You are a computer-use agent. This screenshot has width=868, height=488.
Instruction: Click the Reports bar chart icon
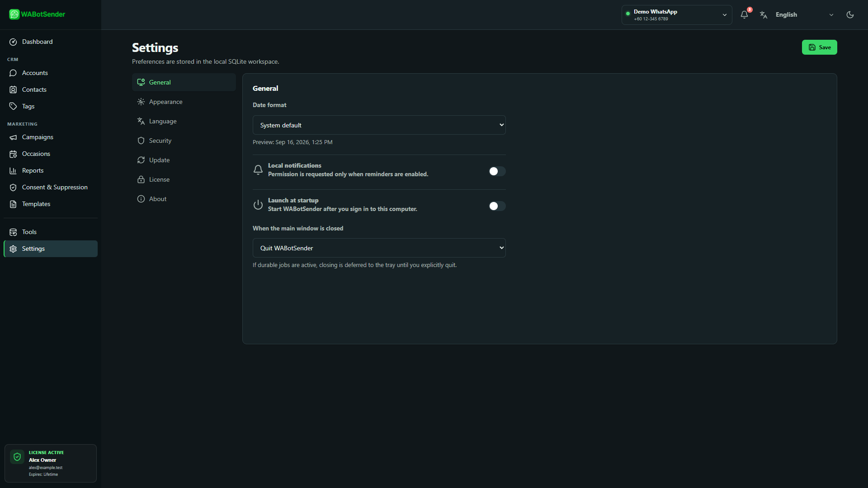pos(13,170)
